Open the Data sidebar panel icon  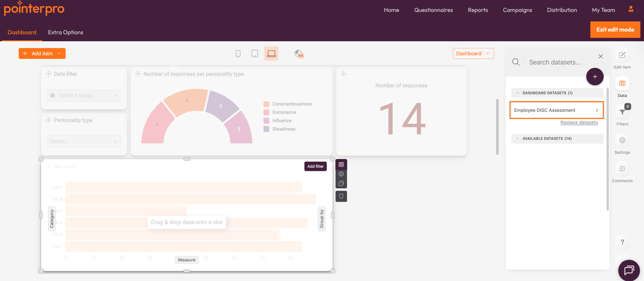pos(622,83)
